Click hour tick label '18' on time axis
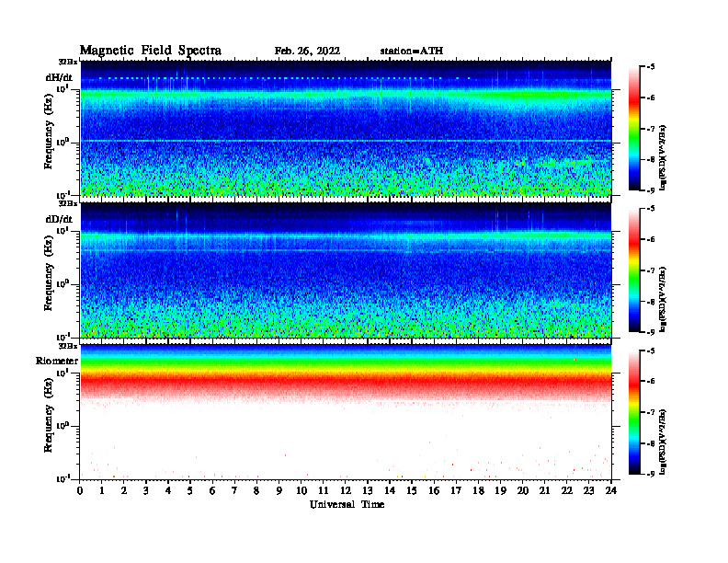 click(478, 490)
